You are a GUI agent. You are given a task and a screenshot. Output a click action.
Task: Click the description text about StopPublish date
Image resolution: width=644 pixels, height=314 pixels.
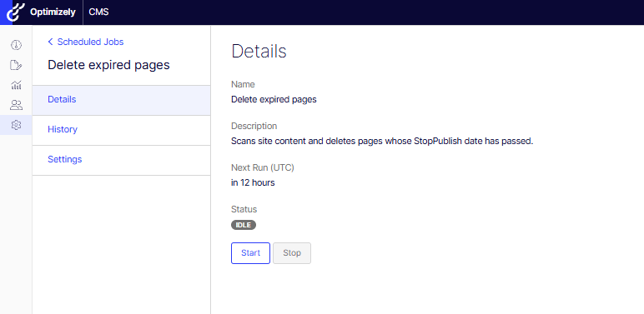click(382, 141)
